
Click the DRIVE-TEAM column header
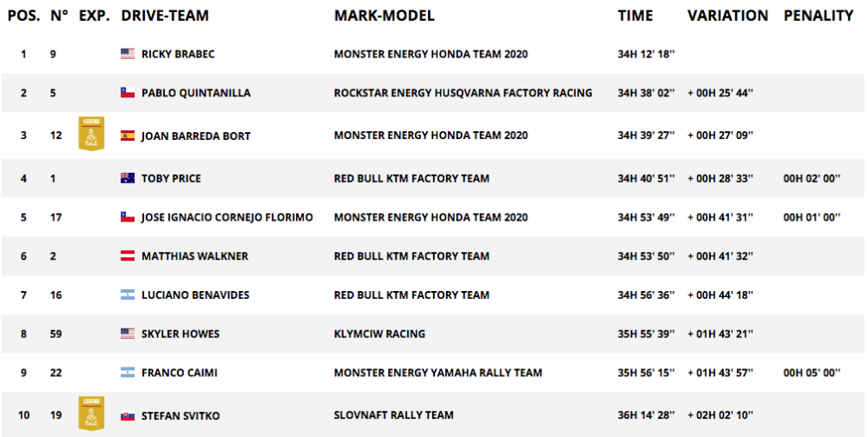[165, 16]
